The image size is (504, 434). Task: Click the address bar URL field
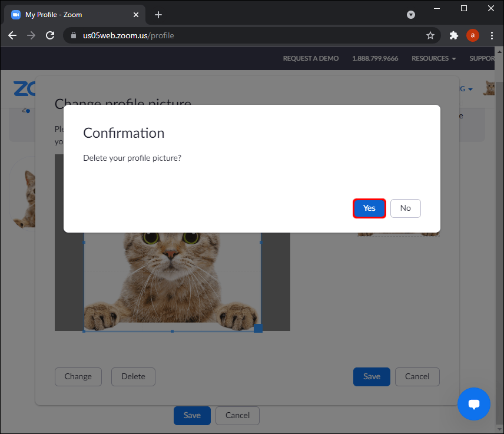[x=247, y=35]
